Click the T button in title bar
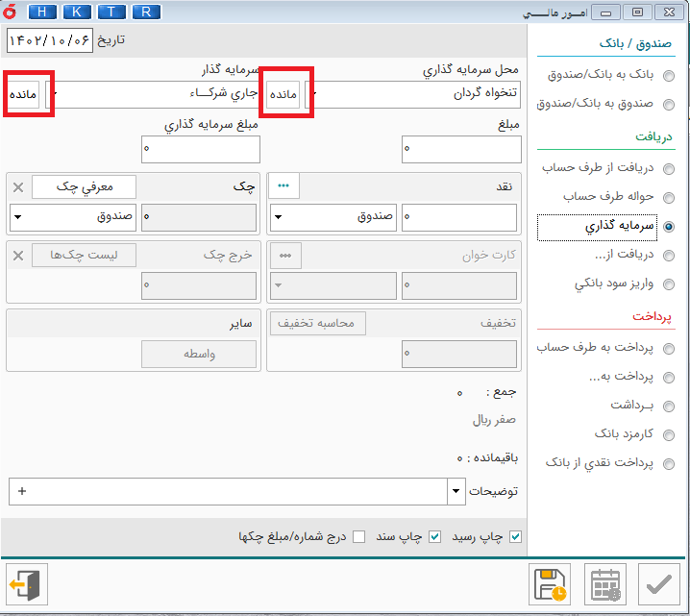Viewport: 690px width, 616px height. coord(111,12)
